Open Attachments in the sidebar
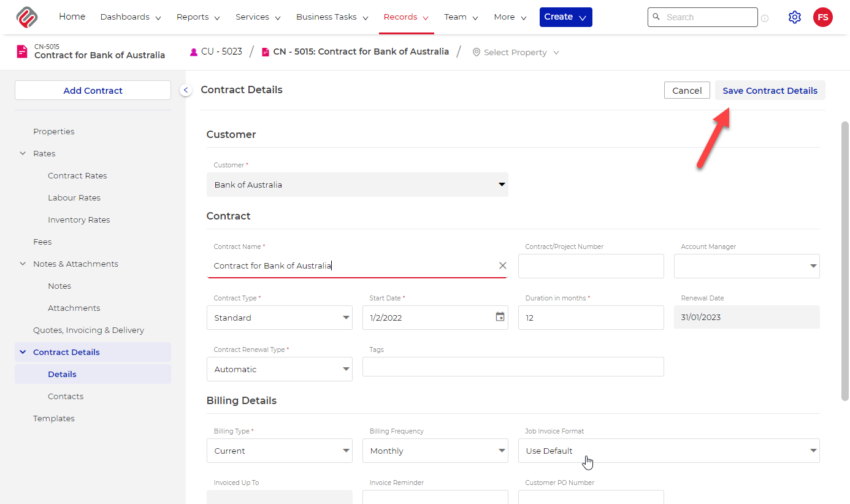Viewport: 850px width, 504px height. tap(74, 308)
